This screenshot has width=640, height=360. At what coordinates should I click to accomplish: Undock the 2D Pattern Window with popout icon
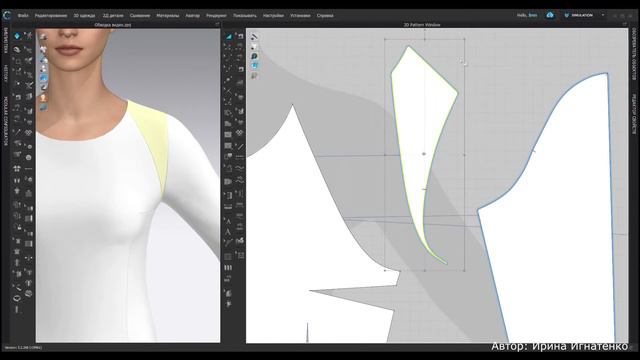(x=624, y=24)
